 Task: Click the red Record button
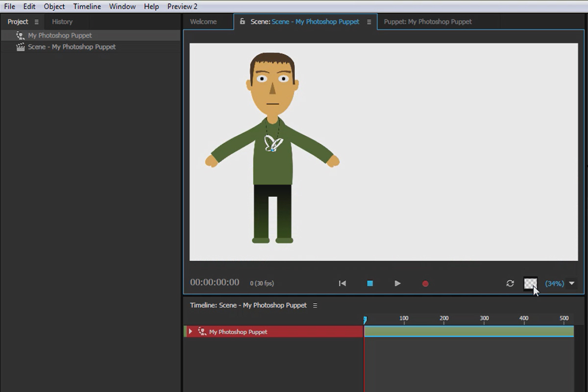(425, 283)
